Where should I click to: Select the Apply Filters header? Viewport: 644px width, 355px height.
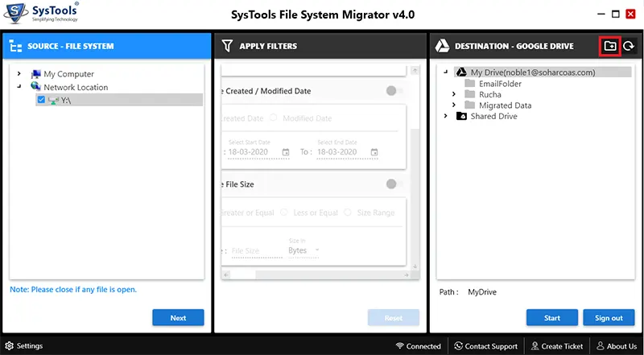(x=320, y=46)
